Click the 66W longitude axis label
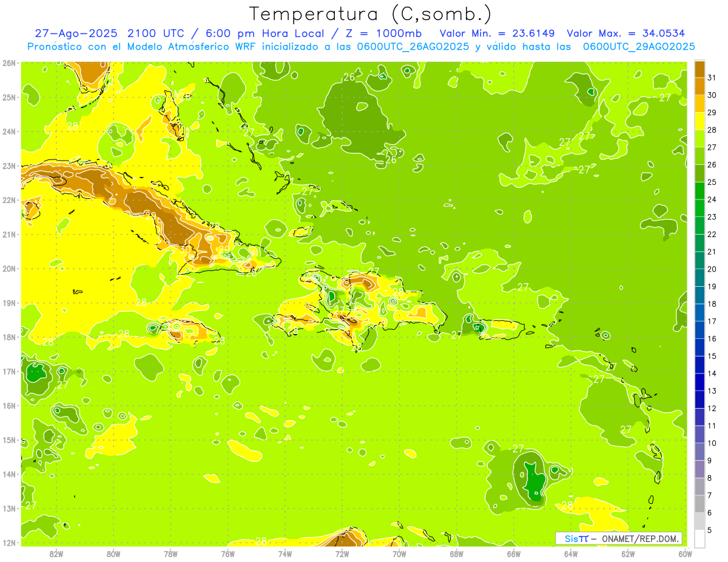 click(514, 554)
